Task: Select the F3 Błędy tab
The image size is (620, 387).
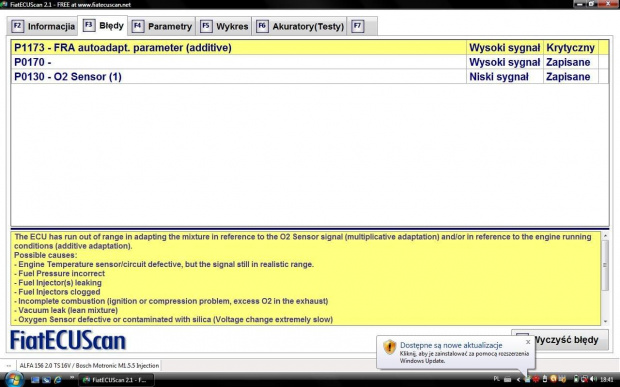Action: [x=103, y=26]
